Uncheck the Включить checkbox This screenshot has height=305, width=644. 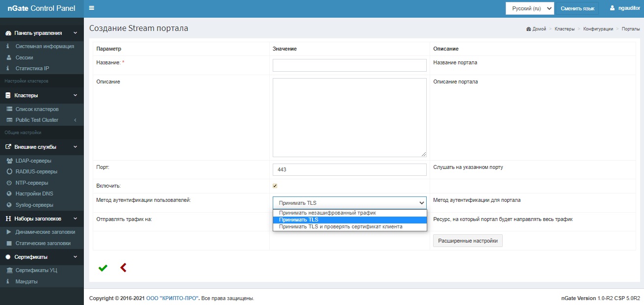[x=275, y=186]
